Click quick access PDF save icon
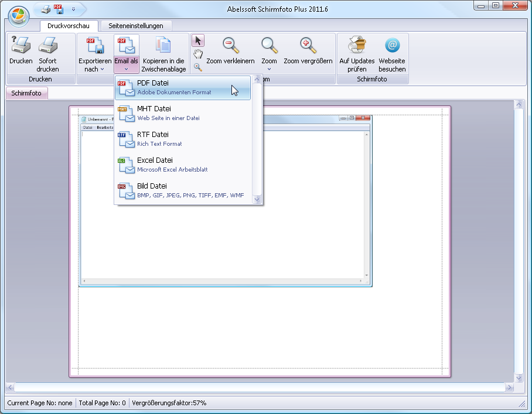 (x=59, y=9)
